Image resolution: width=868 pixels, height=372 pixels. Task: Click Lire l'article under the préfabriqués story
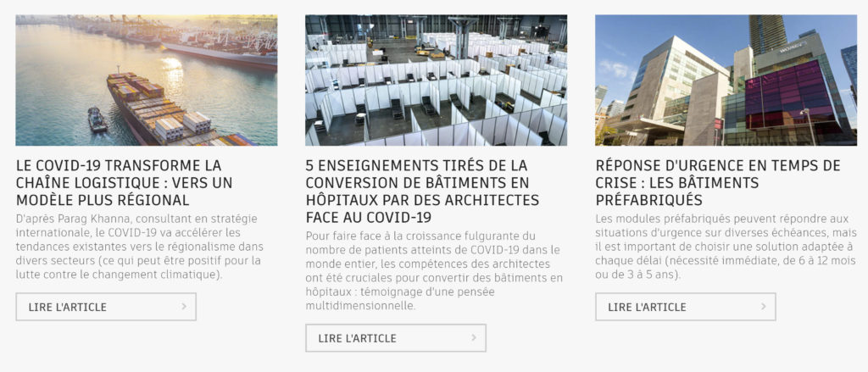[x=685, y=307]
